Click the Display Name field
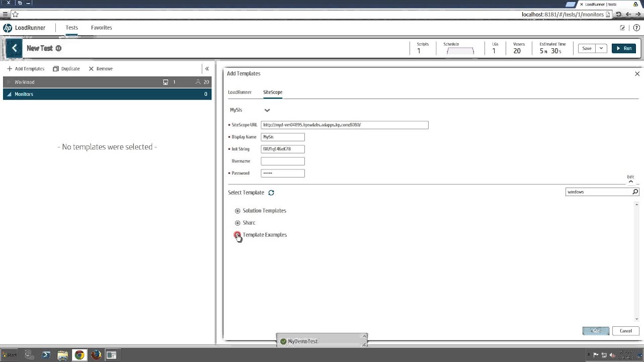The image size is (644, 362). coord(283,137)
